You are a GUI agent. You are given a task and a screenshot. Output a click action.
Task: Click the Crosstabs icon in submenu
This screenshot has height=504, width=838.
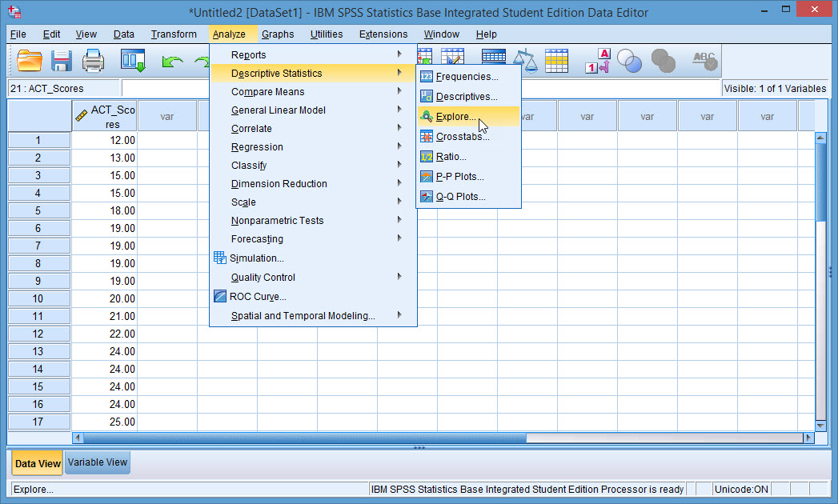tap(426, 136)
